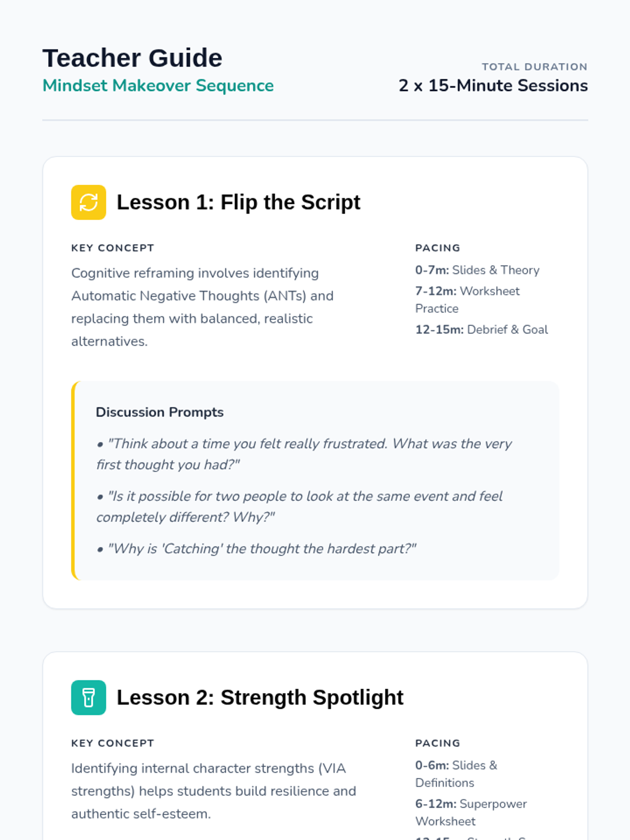Click the 7-12m Worksheet Practice pacing item

click(x=467, y=299)
